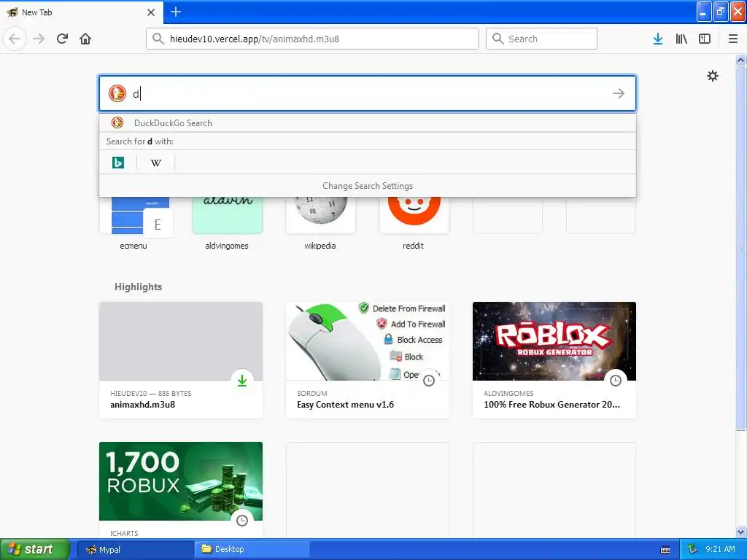The width and height of the screenshot is (747, 560).
Task: Click history clock on Easy Context menu card
Action: pyautogui.click(x=429, y=381)
